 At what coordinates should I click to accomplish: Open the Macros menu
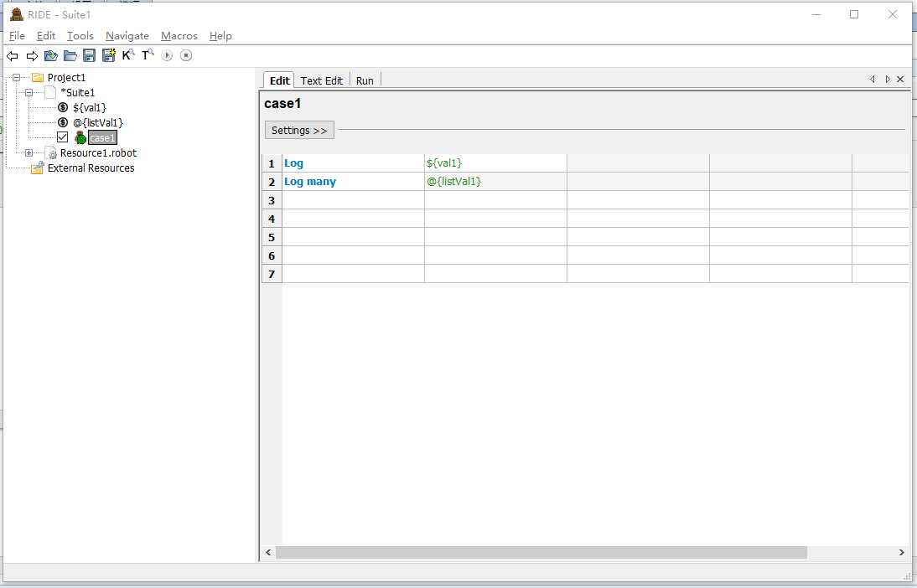coord(179,36)
